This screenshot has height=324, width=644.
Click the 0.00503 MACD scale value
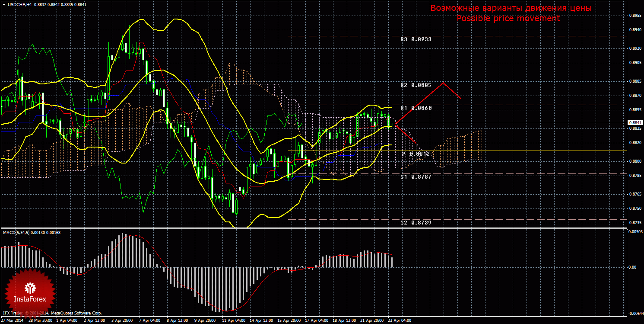(x=635, y=232)
